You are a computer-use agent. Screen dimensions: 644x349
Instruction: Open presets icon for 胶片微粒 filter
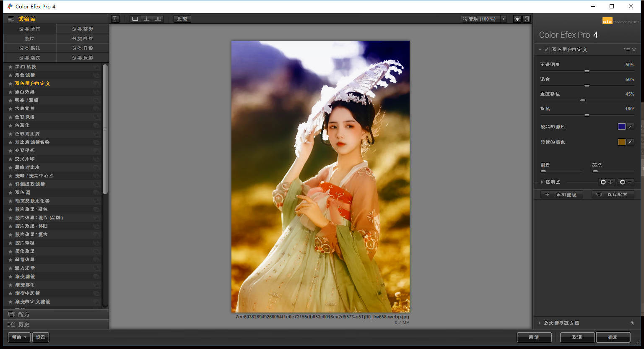(x=96, y=243)
